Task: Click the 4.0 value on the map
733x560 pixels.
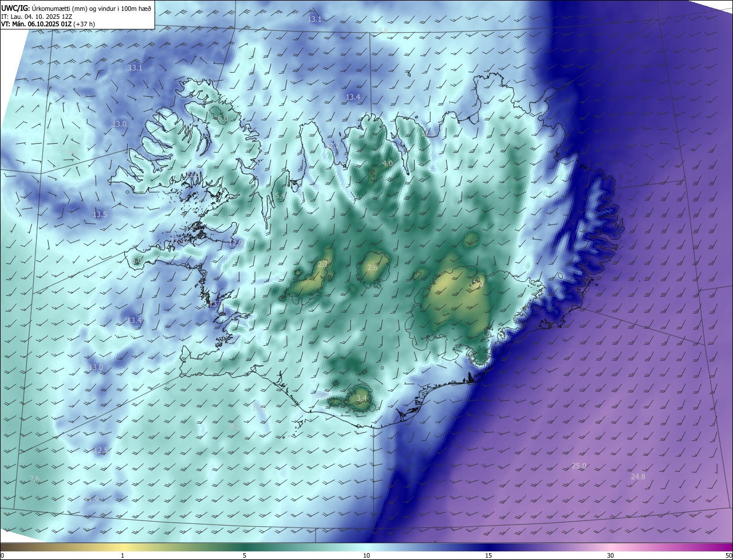Action: (388, 163)
